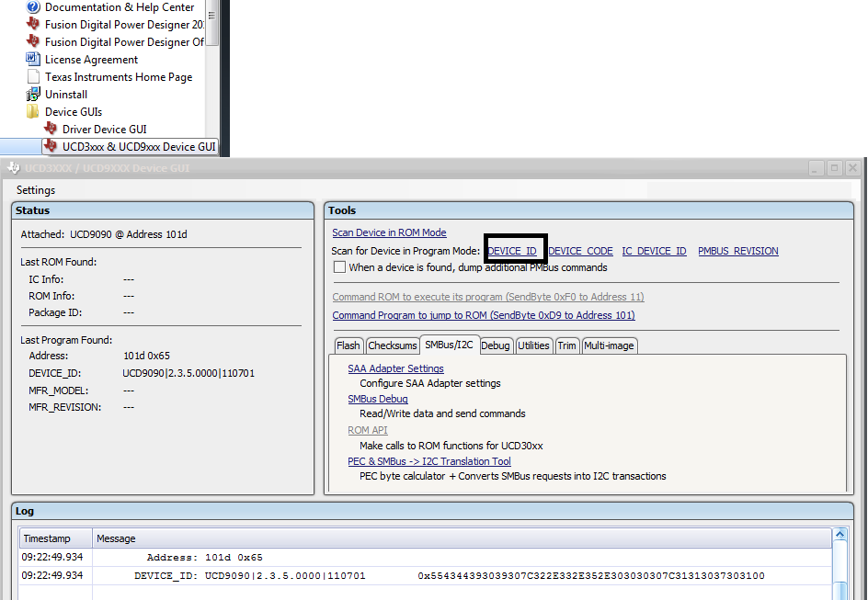Open PEC & SMBus -> I2C Translation Tool
868x600 pixels.
429,461
